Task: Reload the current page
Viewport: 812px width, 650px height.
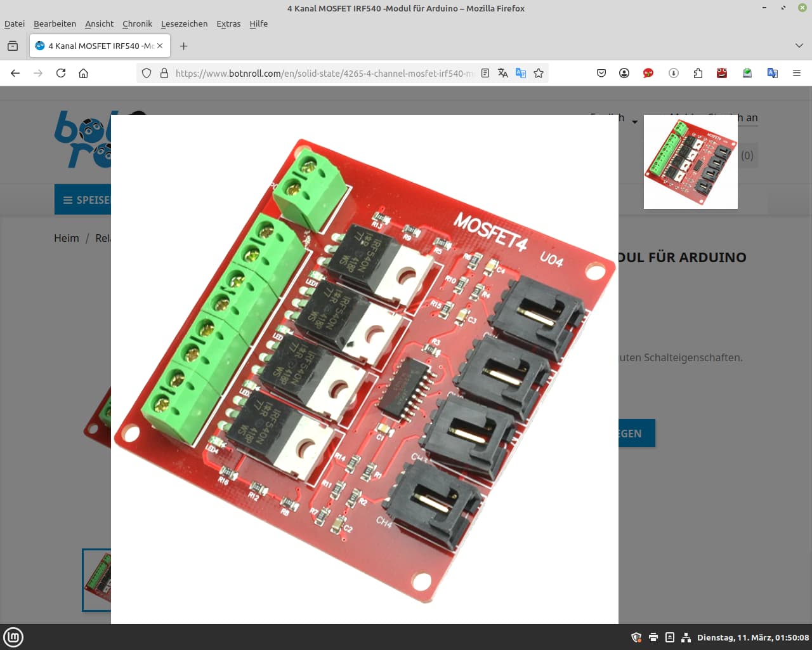Action: coord(61,73)
